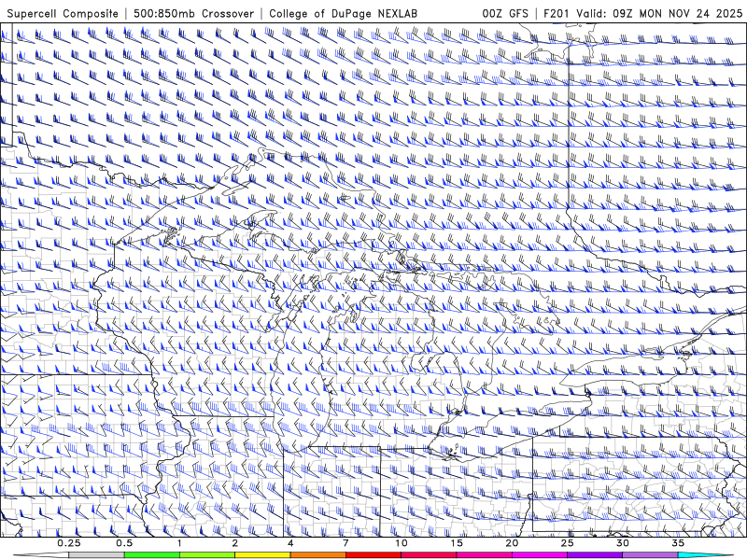Viewport: 747px width, 560px height.
Task: Click the colorbar tick label "0.5"
Action: 124,543
